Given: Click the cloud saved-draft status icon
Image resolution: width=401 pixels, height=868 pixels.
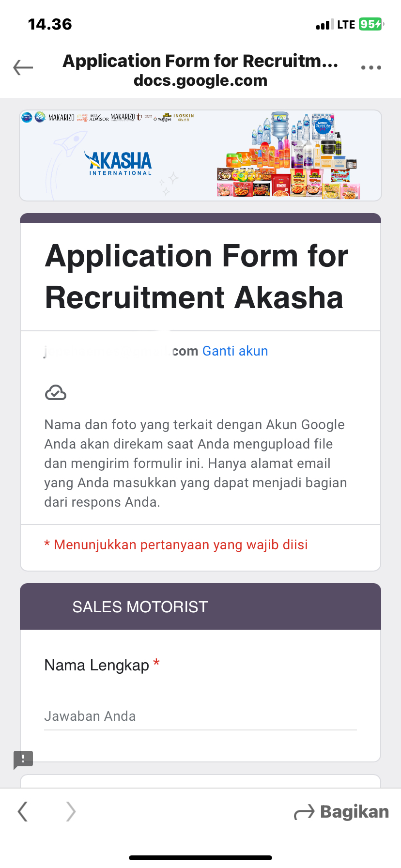Looking at the screenshot, I should tap(56, 392).
